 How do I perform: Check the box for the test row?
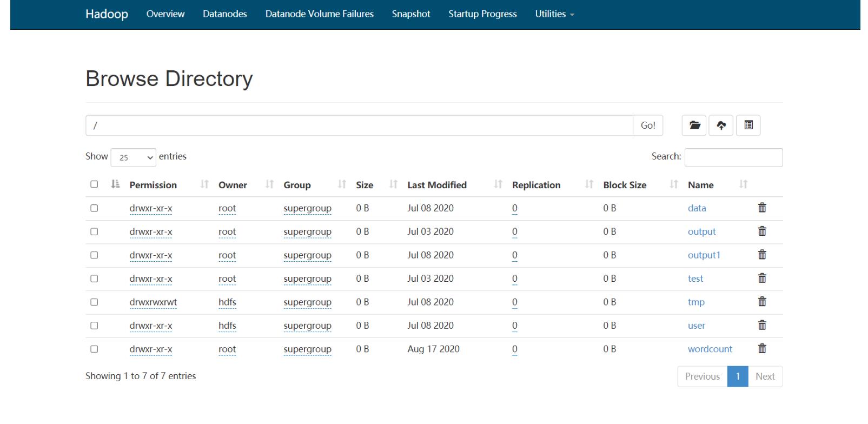(94, 279)
